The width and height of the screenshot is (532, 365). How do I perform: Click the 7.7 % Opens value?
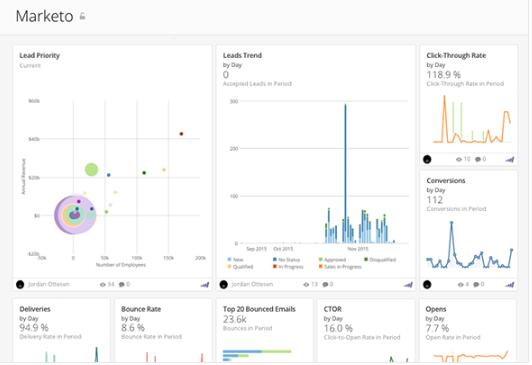[x=437, y=328]
